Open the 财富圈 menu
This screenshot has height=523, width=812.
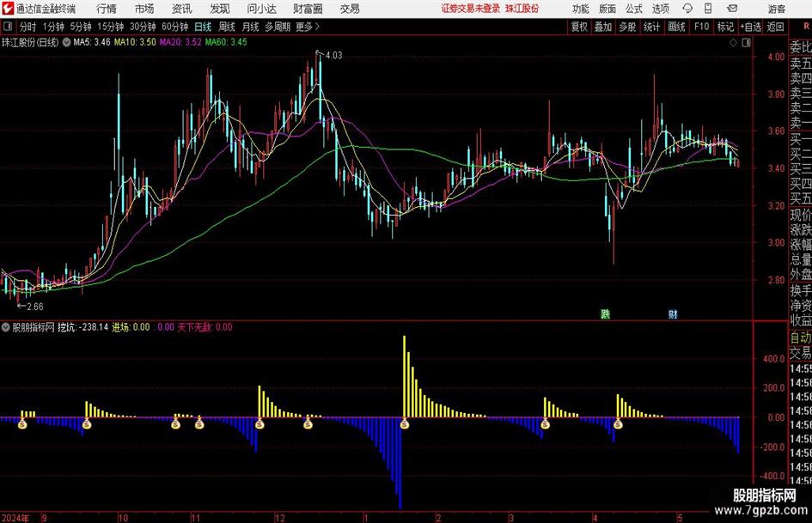click(308, 9)
